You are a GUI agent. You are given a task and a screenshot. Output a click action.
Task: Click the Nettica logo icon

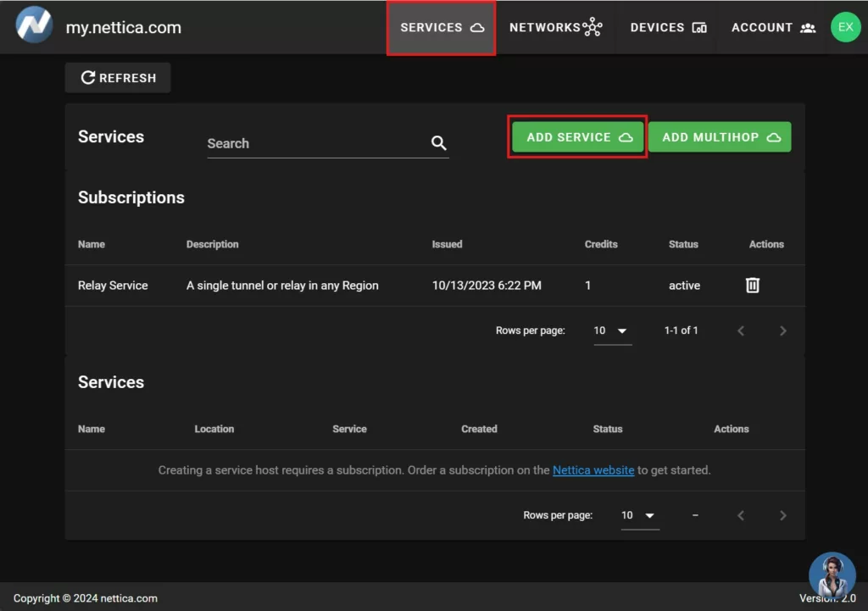click(x=34, y=25)
